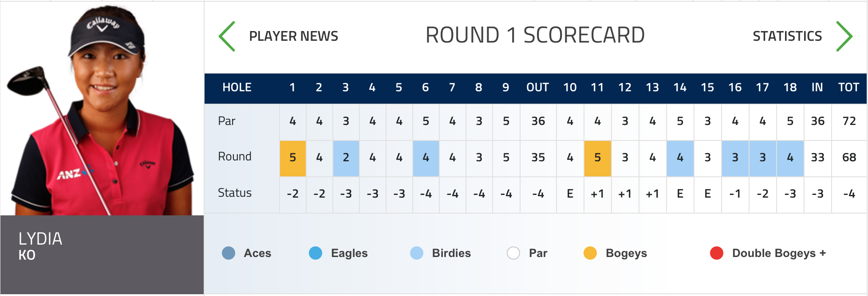Click the Round 1 Scorecard title

pos(535,35)
